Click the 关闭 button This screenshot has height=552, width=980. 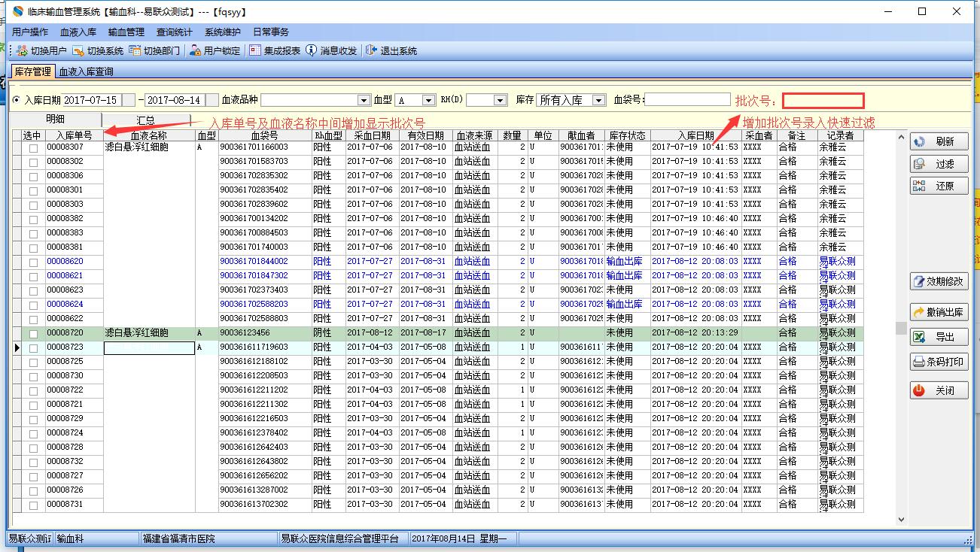[939, 391]
